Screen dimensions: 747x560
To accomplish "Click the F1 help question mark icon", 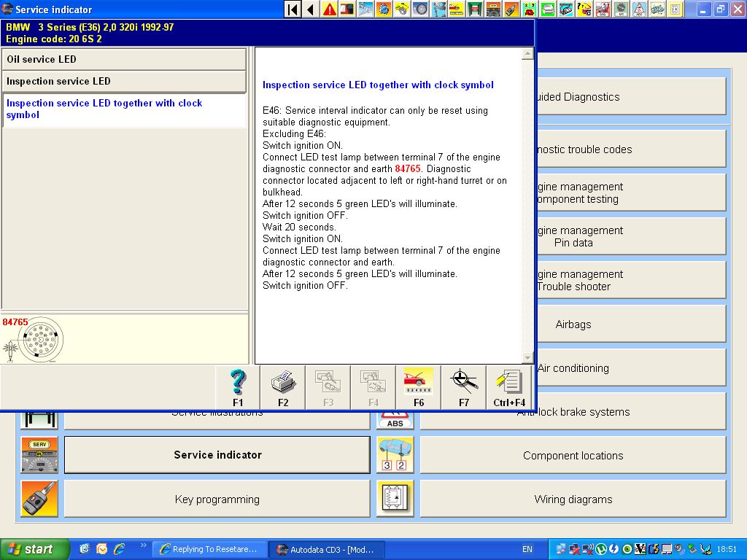I will (238, 386).
